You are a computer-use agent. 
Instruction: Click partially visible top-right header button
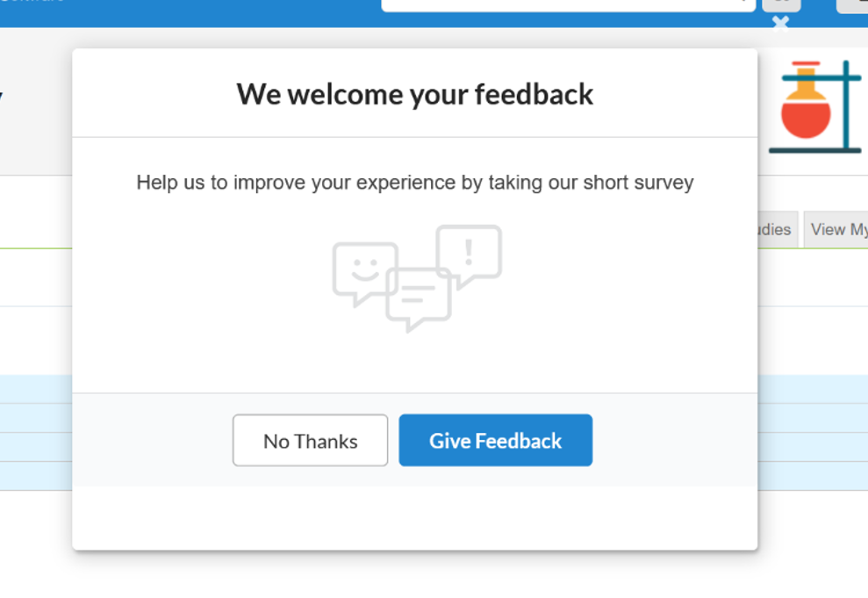pos(853,5)
